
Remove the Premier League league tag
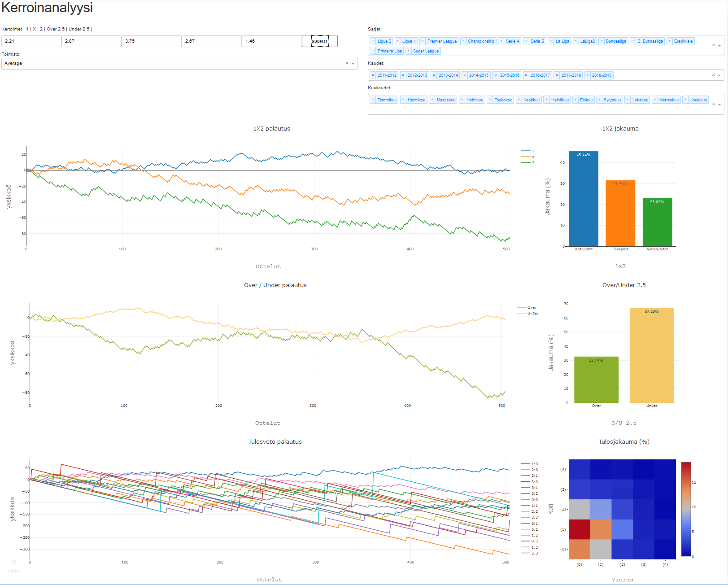(423, 41)
